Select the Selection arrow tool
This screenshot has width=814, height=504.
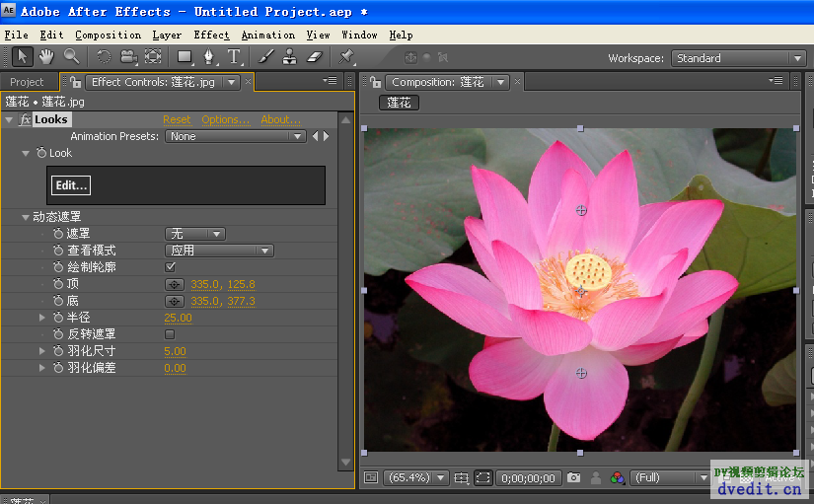pos(23,56)
